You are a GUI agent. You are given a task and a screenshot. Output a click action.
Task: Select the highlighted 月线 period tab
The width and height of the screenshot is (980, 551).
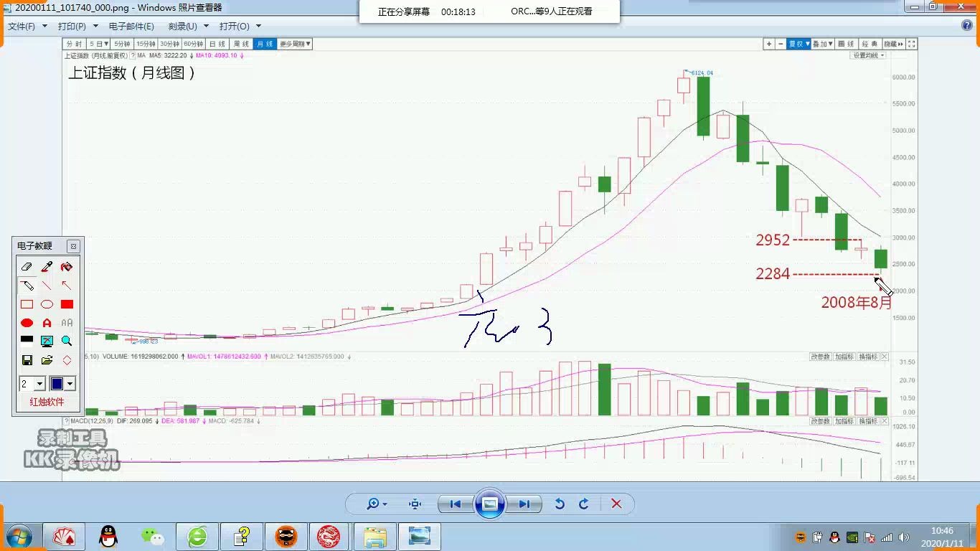click(x=265, y=44)
